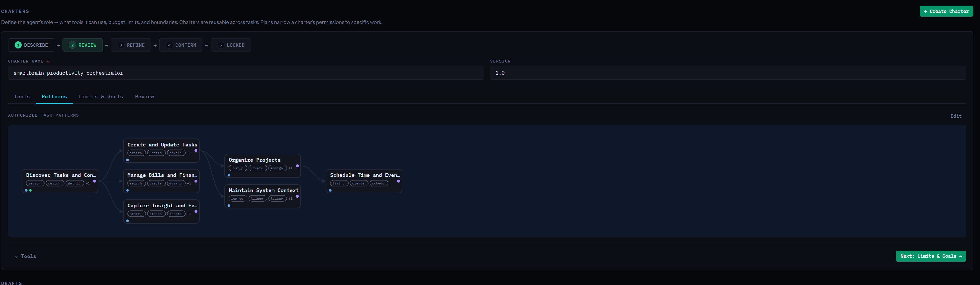Image resolution: width=980 pixels, height=285 pixels.
Task: Click the purple connector dot on Organize Projects
Action: pos(297,166)
